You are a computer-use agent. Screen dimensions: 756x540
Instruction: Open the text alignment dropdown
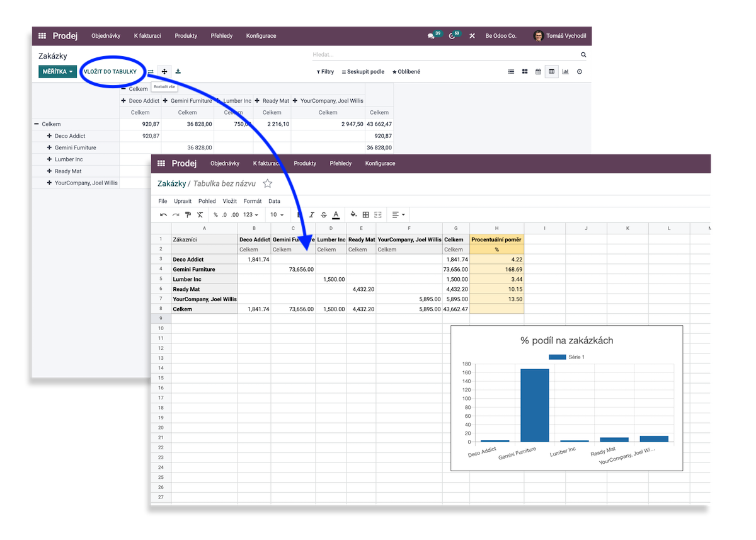point(398,215)
